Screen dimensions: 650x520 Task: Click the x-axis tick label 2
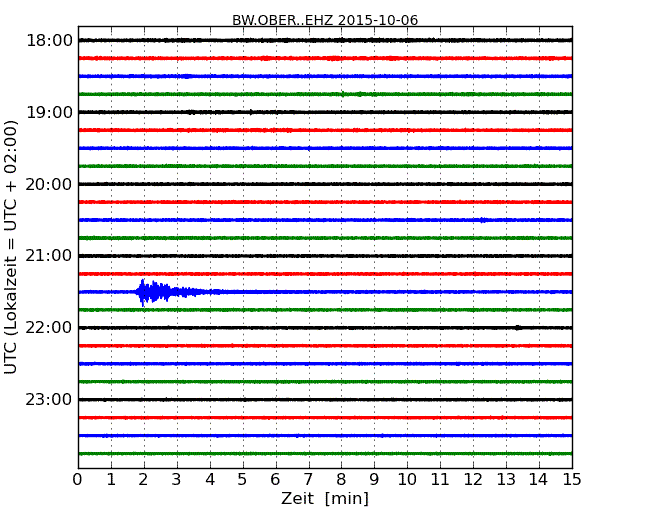coord(143,480)
